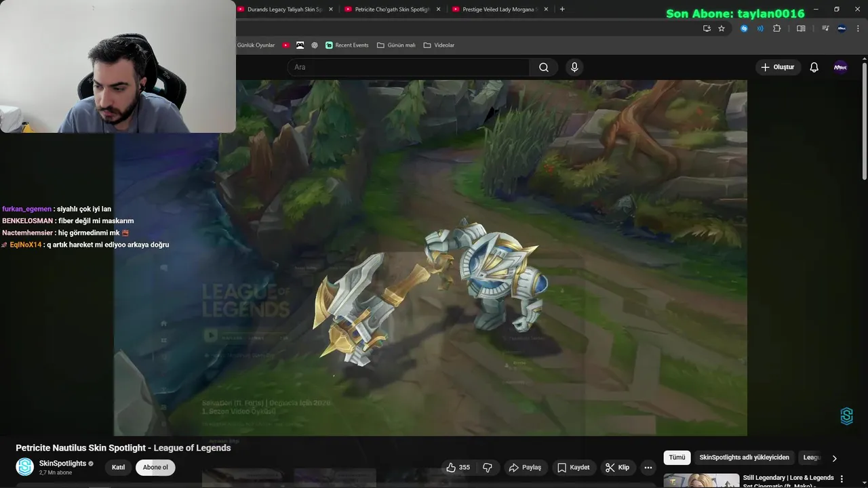Switch to Petricite Cho'gath Skin Spotlight tab
868x488 pixels.
point(393,9)
